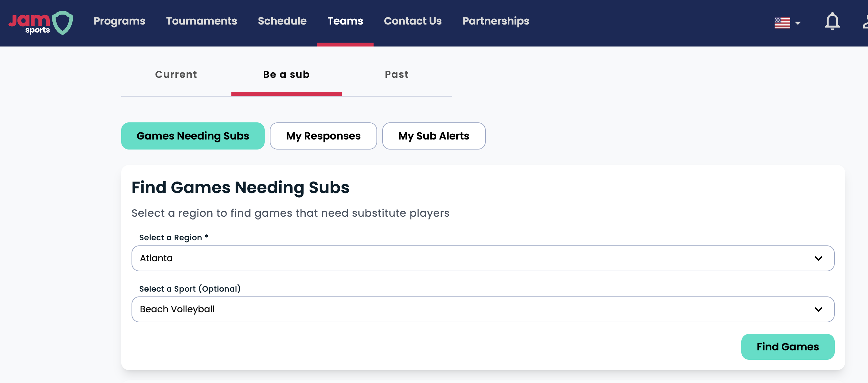Expand the language selector arrow
Viewport: 868px width, 383px height.
pyautogui.click(x=798, y=23)
